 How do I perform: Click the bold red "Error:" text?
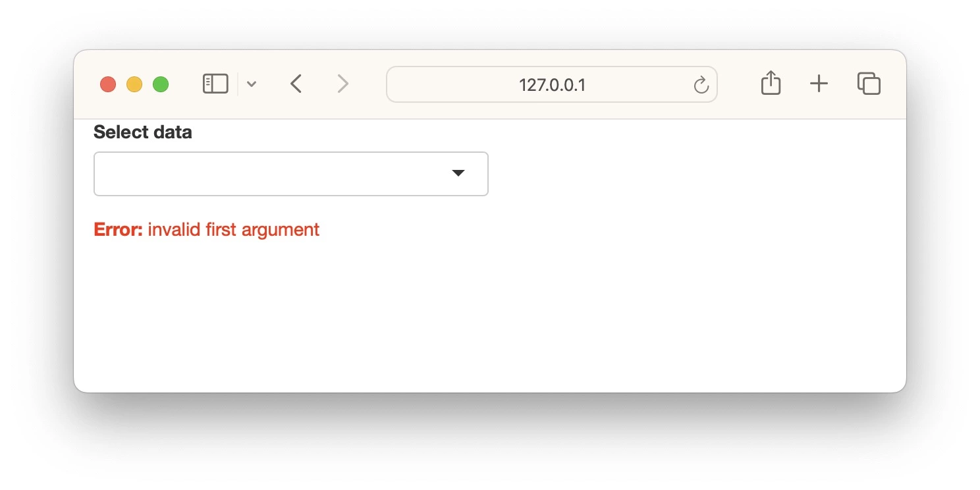tap(119, 230)
